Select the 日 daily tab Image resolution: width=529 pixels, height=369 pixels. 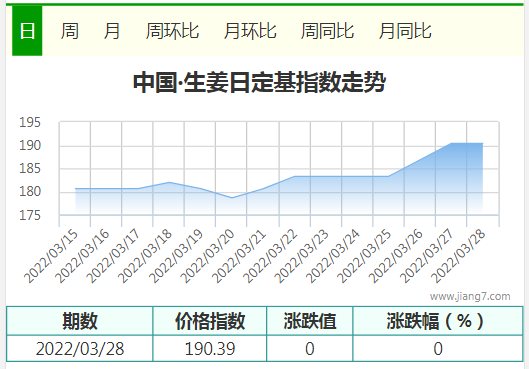(x=27, y=31)
